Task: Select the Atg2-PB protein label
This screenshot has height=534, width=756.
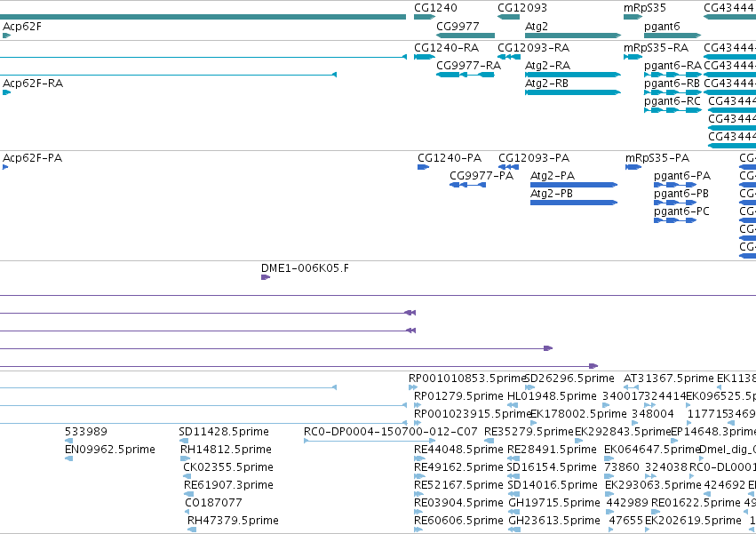Action: pos(551,194)
